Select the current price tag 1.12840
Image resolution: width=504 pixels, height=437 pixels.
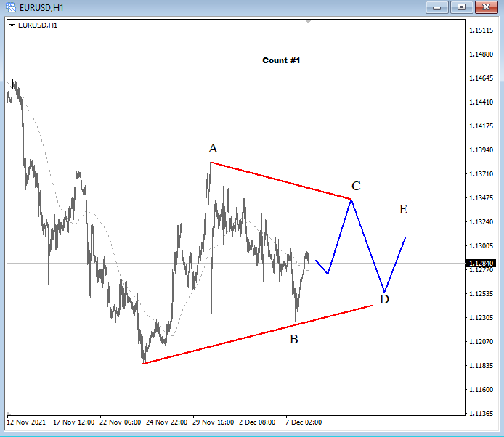click(x=481, y=264)
